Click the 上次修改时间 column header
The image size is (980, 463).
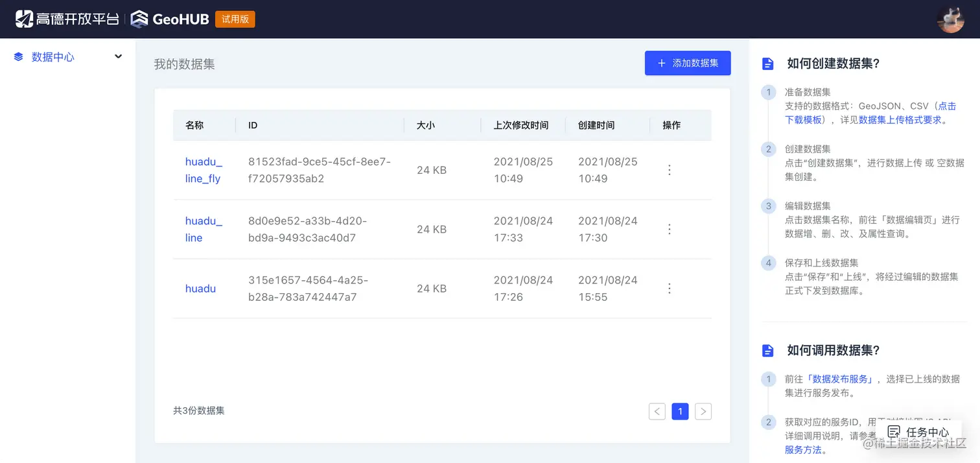click(521, 125)
